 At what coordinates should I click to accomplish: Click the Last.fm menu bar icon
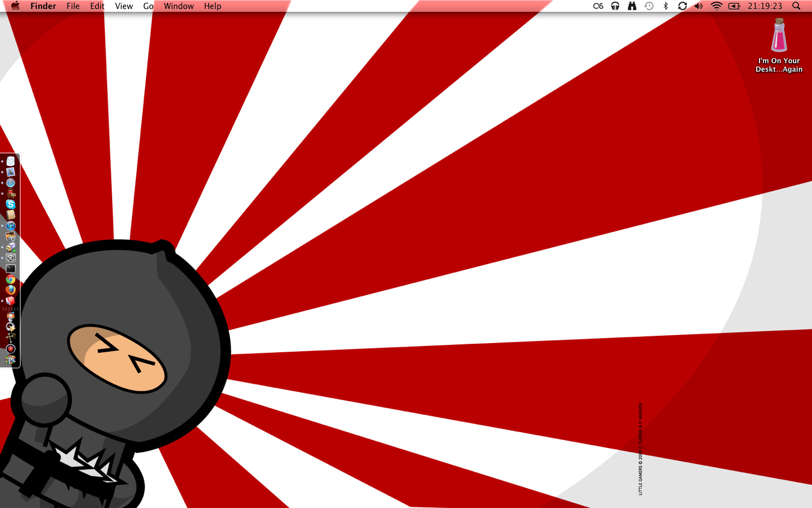click(598, 6)
